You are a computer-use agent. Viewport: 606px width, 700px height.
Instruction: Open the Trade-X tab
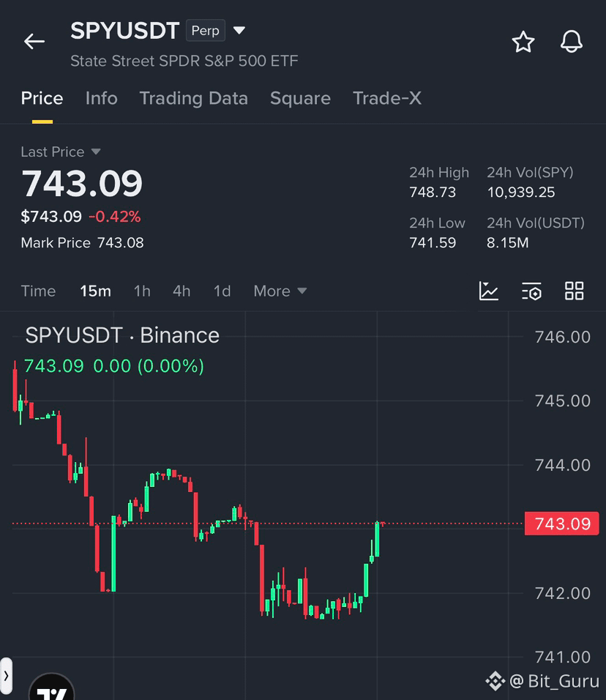pos(387,98)
